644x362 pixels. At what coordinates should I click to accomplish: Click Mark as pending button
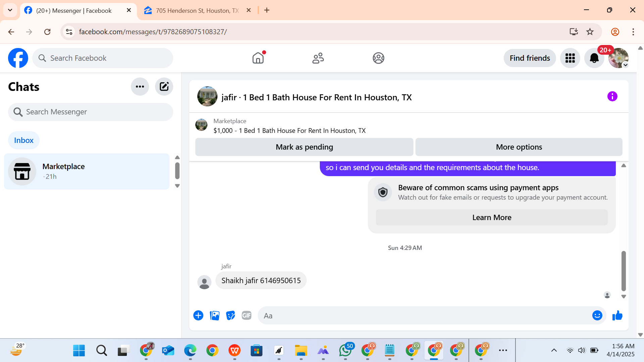(x=304, y=147)
